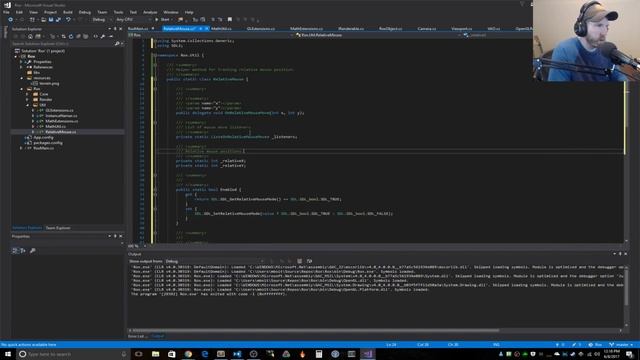Open Chrome from the taskbar
Screen dimensions: 640x360
click(x=188, y=354)
